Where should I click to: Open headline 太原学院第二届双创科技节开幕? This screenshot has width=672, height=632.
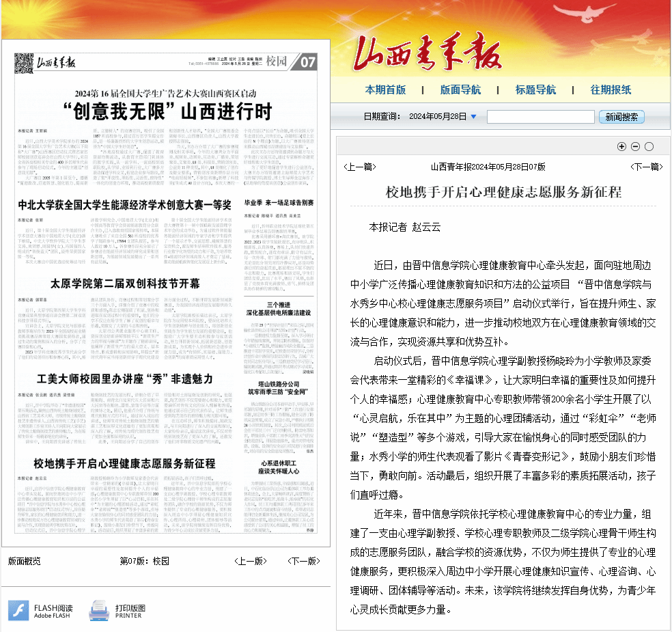pos(125,284)
